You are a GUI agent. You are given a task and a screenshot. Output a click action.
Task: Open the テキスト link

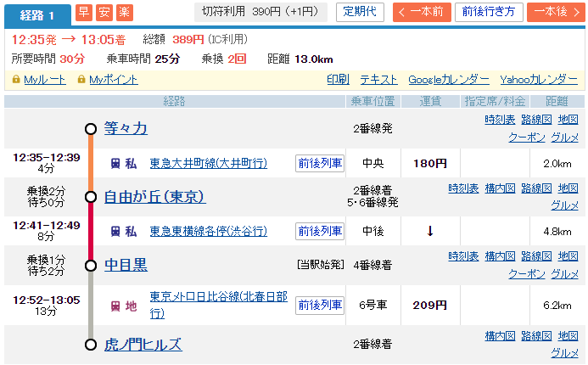378,80
